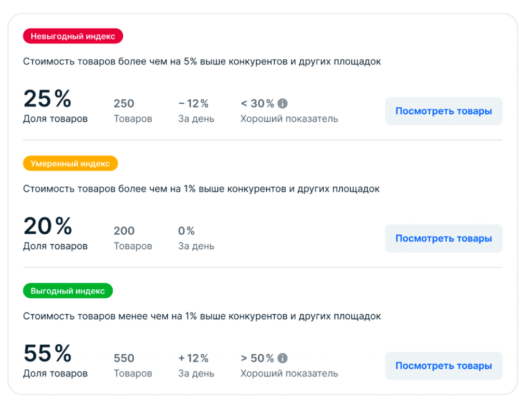Click the 550 Товаров count

(124, 358)
